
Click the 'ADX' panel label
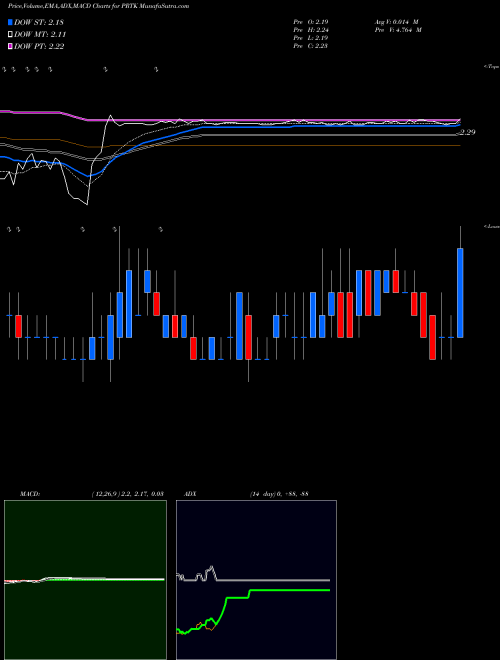click(190, 494)
